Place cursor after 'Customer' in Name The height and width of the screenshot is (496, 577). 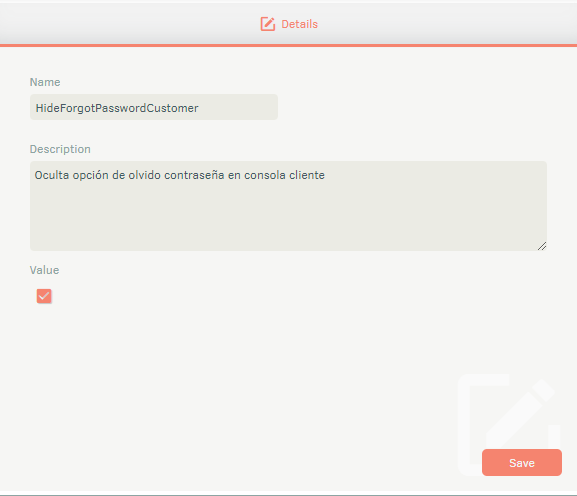pyautogui.click(x=199, y=108)
